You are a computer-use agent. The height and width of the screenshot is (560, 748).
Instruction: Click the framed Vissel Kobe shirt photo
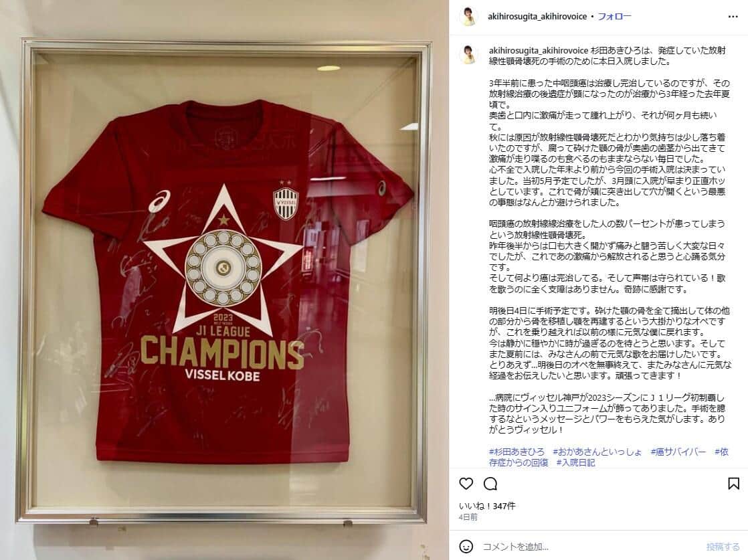224,280
